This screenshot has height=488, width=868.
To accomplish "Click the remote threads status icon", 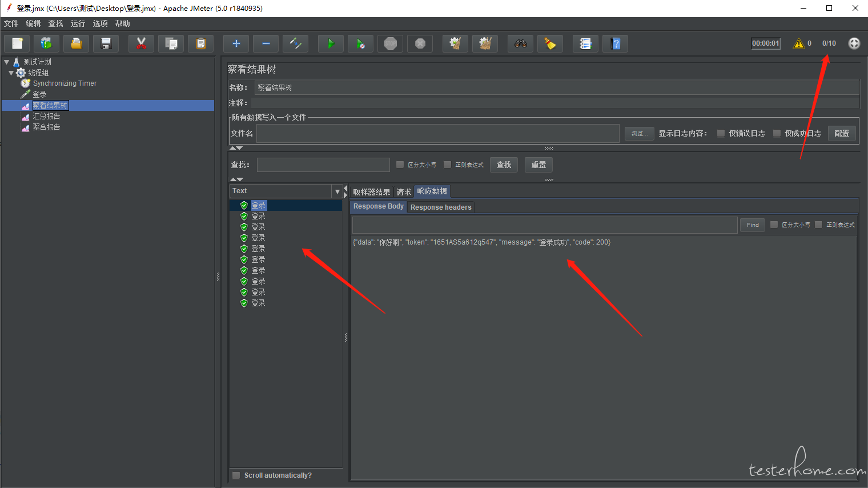I will point(854,43).
